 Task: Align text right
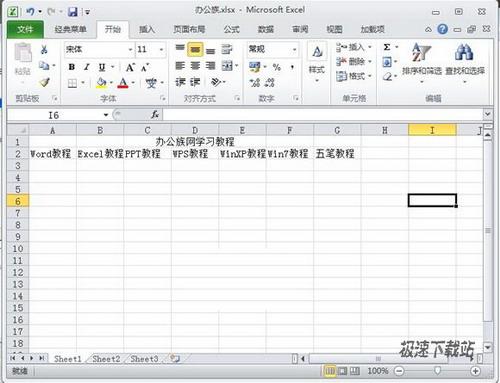(x=210, y=66)
